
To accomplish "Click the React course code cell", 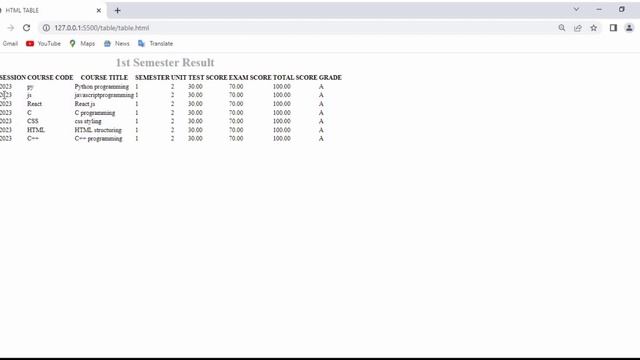I will [x=35, y=104].
